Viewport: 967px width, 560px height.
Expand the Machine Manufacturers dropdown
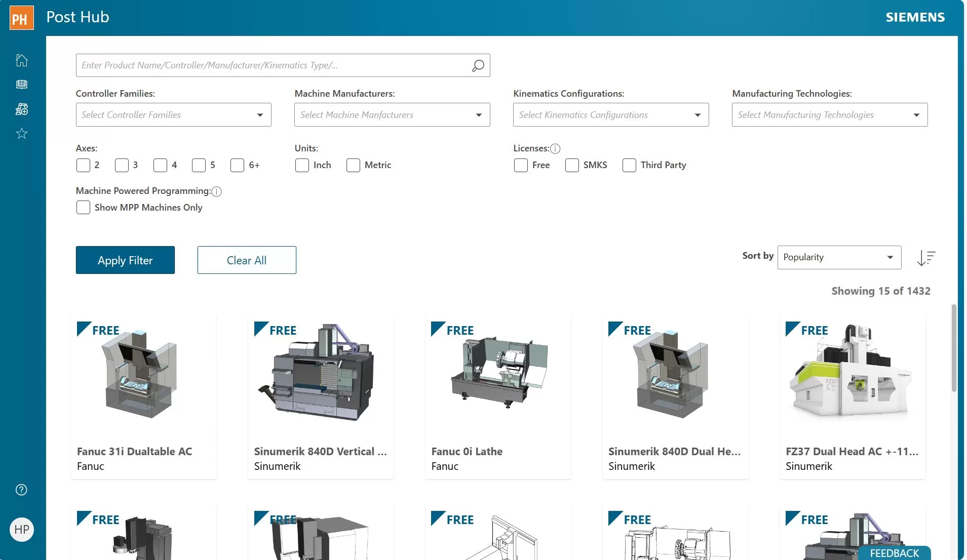[x=392, y=115]
